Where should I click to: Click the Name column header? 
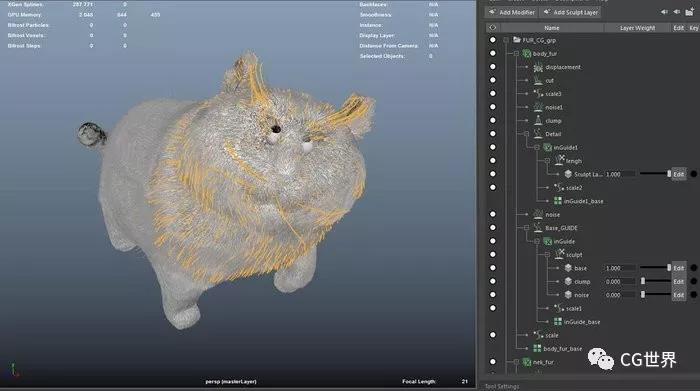[x=551, y=28]
